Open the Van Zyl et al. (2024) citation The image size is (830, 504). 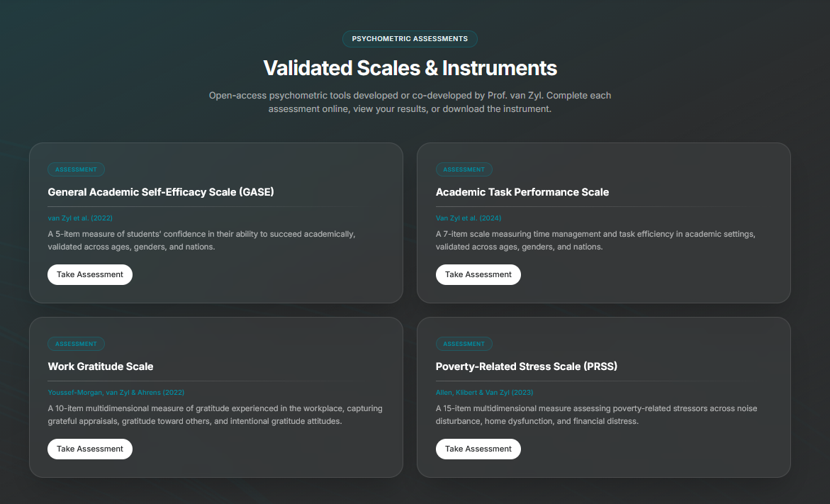click(469, 218)
